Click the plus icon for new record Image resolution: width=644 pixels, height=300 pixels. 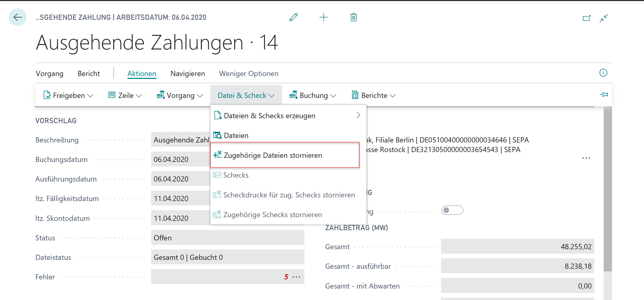click(323, 17)
